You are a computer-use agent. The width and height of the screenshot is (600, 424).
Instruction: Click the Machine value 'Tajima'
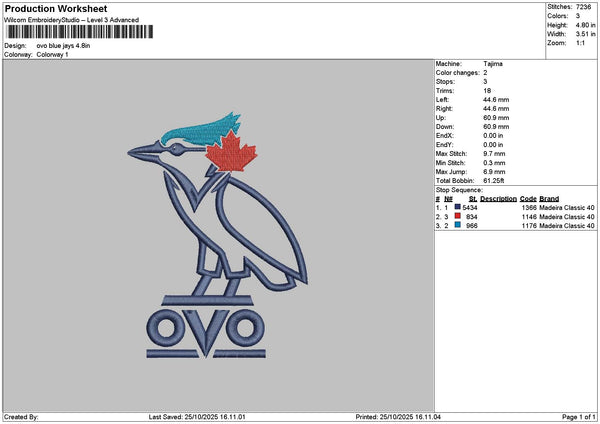click(493, 64)
